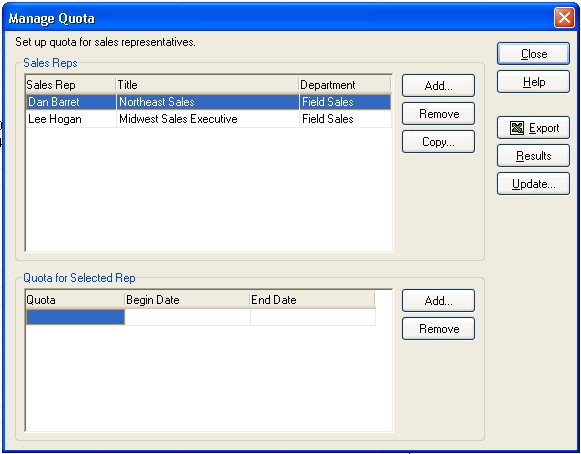Open Help for quota management

(x=533, y=82)
